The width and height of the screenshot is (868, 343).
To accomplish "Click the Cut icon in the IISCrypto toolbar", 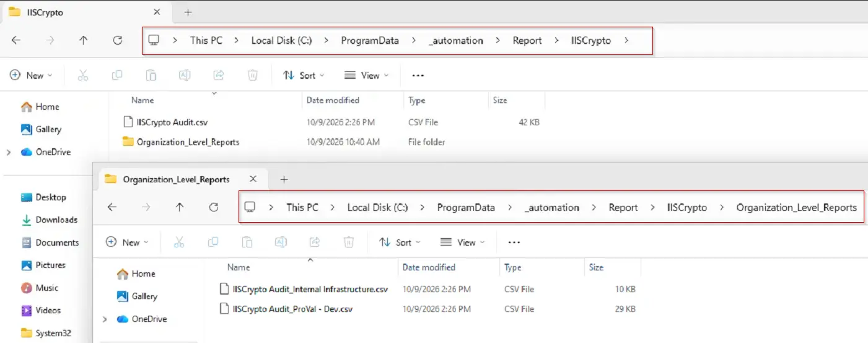I will 83,75.
